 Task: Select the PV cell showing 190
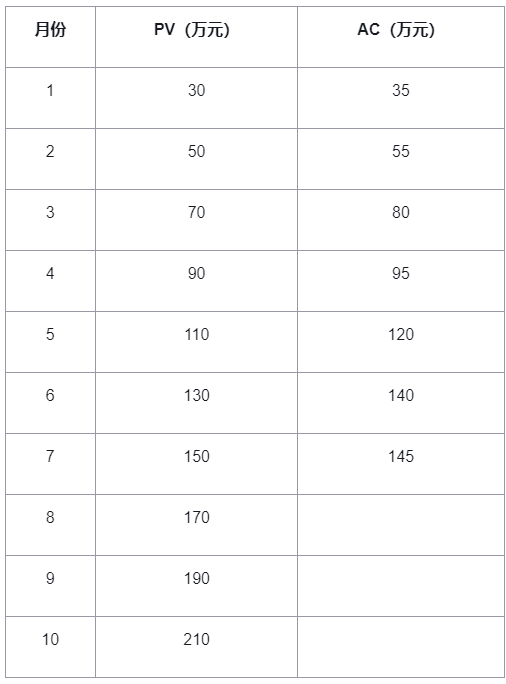click(x=196, y=586)
